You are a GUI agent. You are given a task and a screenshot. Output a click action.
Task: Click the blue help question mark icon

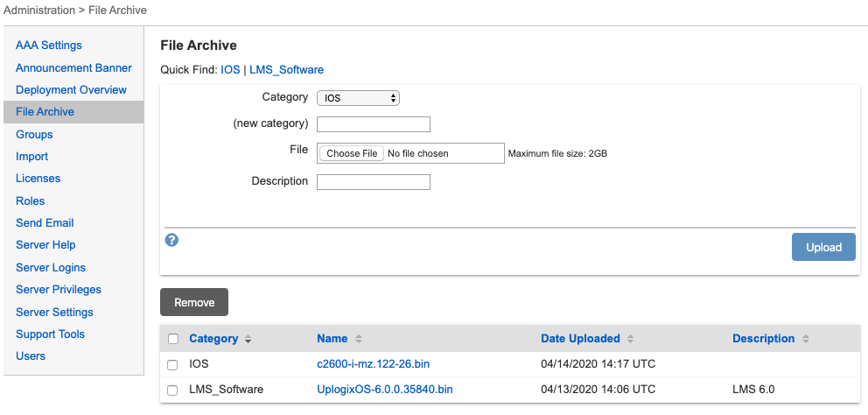pyautogui.click(x=172, y=240)
